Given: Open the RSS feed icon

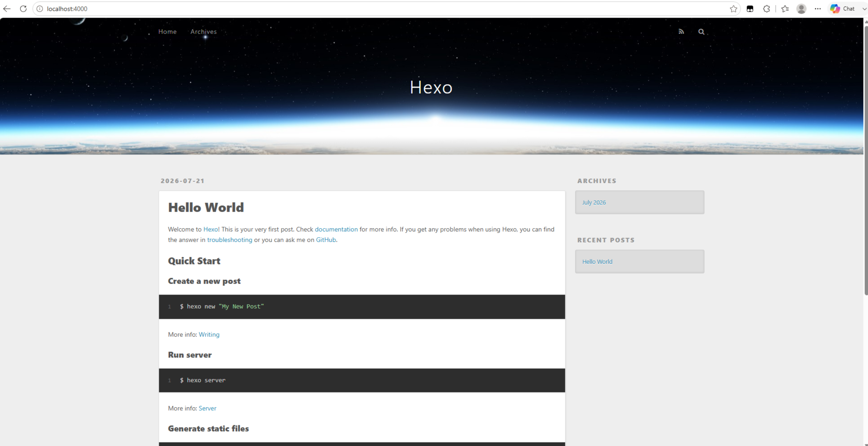Looking at the screenshot, I should pos(681,32).
